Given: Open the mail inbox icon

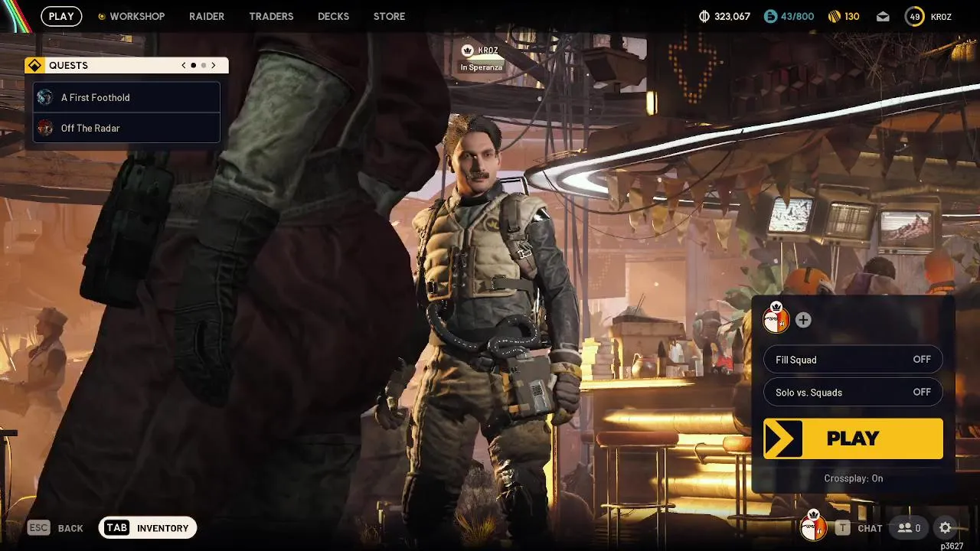Looking at the screenshot, I should (883, 16).
